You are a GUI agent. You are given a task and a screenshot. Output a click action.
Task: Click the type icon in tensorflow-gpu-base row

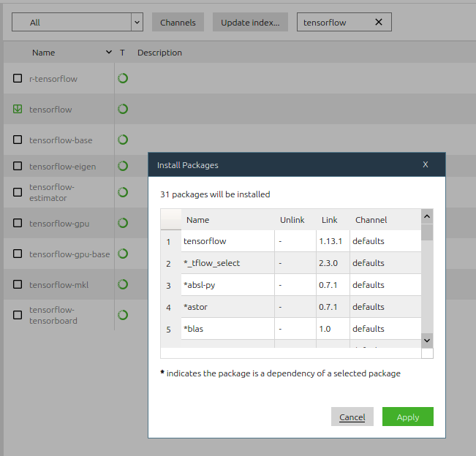(x=123, y=254)
